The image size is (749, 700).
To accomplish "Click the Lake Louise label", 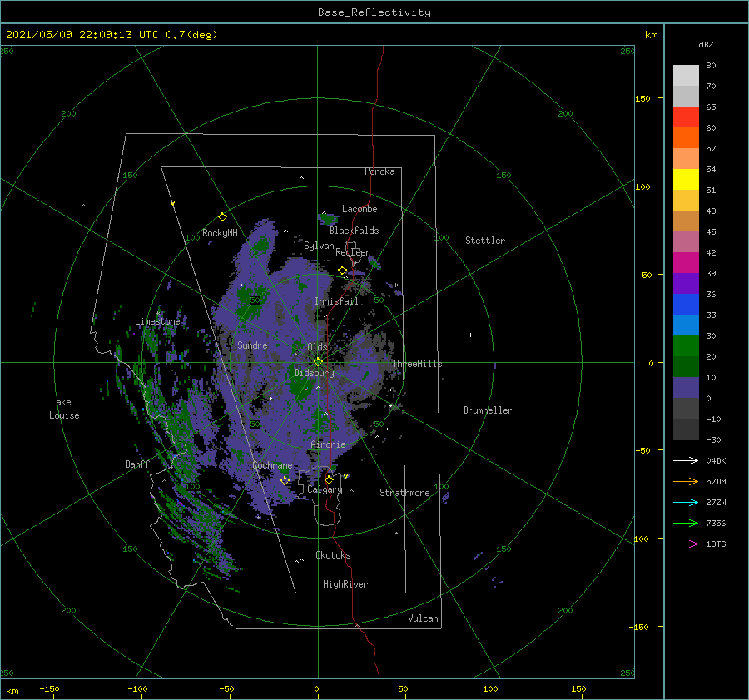I will (x=64, y=409).
